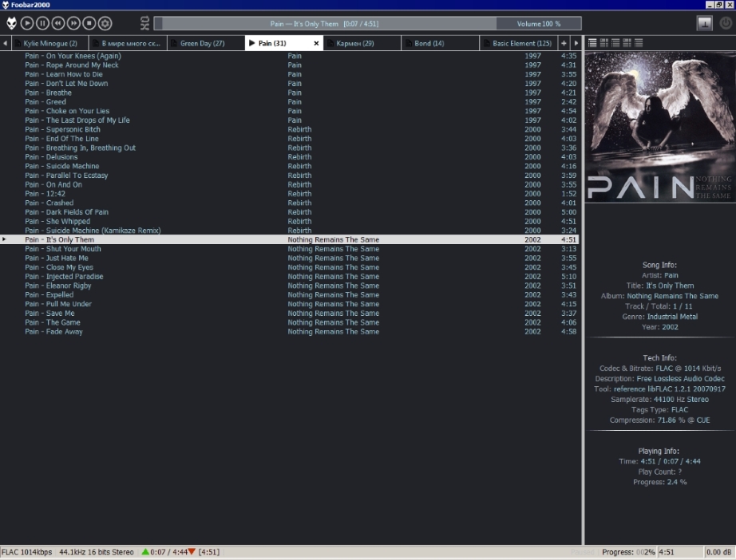This screenshot has width=736, height=560.
Task: Select track 'Pain - Close My Eyes'
Action: click(289, 267)
